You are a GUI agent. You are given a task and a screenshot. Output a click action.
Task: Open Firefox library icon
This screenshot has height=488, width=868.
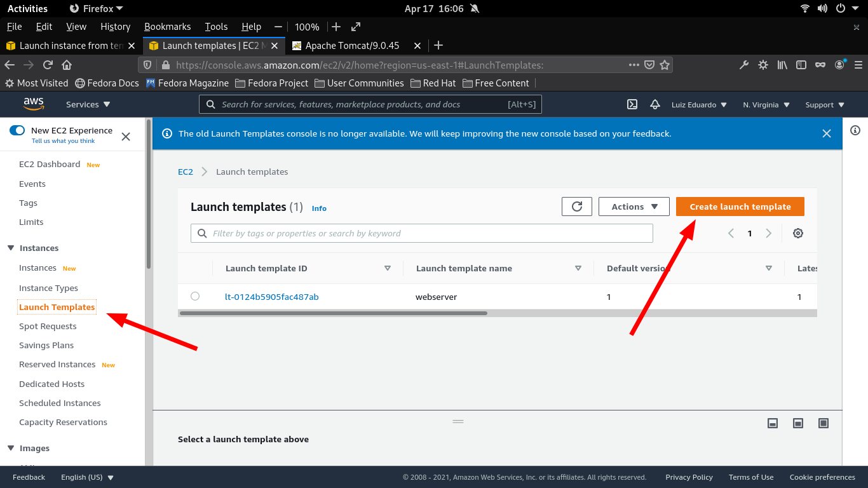click(x=782, y=65)
